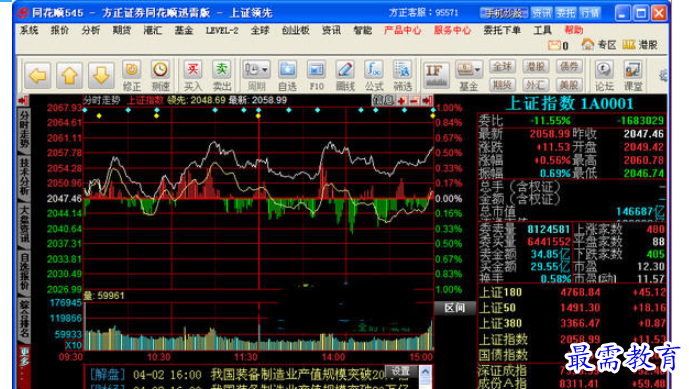
Task: Click the yellow up arrow toolbar icon
Action: pos(69,76)
